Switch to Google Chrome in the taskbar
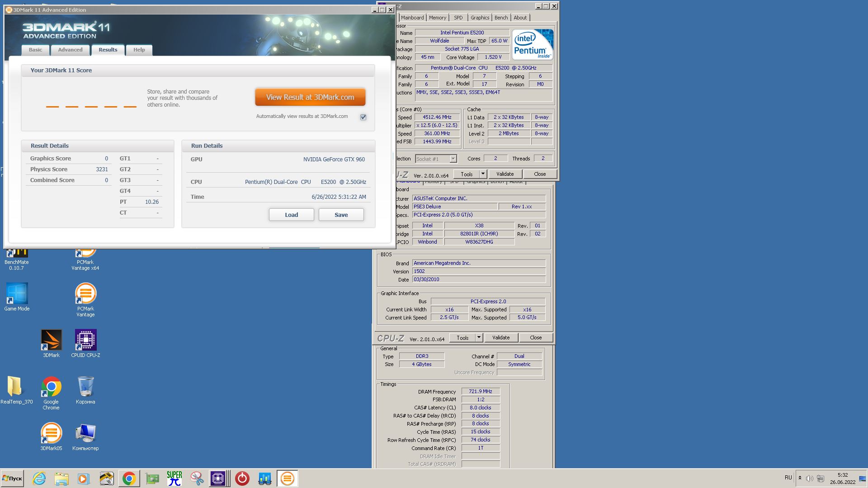The height and width of the screenshot is (488, 868). (129, 479)
